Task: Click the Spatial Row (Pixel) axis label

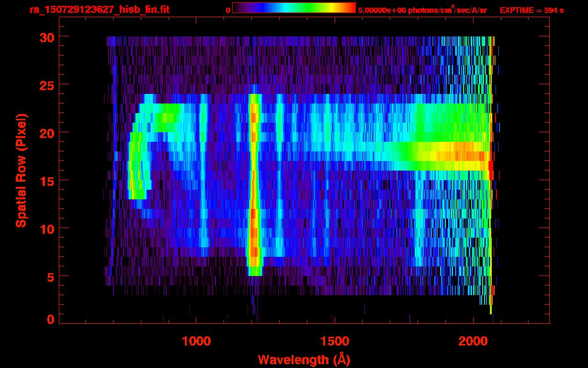Action: pyautogui.click(x=21, y=170)
